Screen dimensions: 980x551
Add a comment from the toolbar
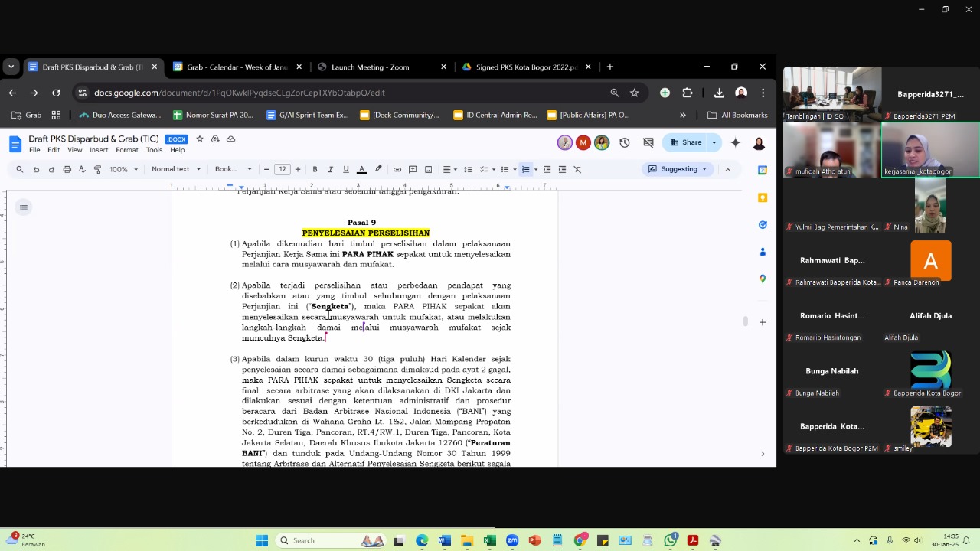413,169
